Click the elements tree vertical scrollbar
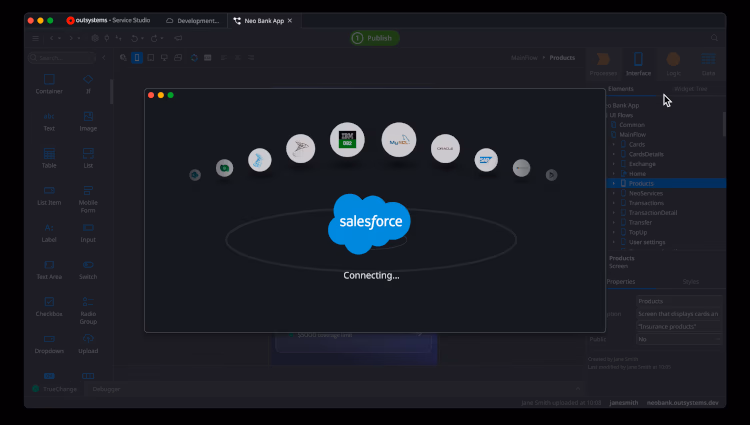 click(x=724, y=124)
